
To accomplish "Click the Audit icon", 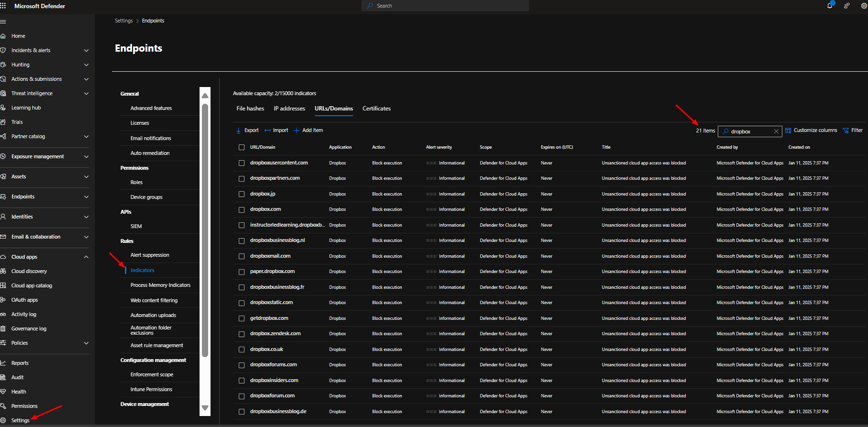I will (3, 377).
